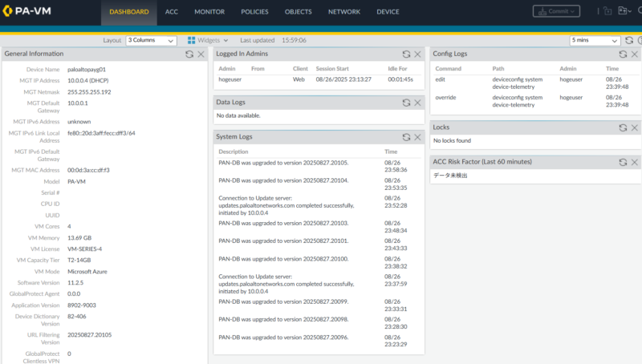Open the MONITOR tab
Viewport: 642px width, 364px height.
(209, 12)
